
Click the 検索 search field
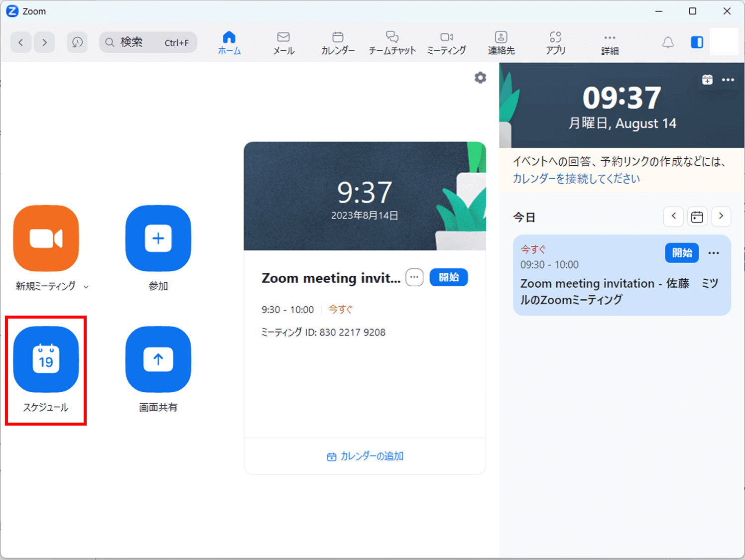(148, 42)
